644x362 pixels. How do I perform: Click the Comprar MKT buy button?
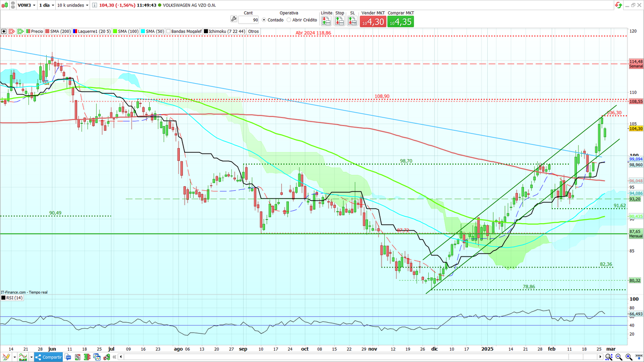click(x=401, y=21)
